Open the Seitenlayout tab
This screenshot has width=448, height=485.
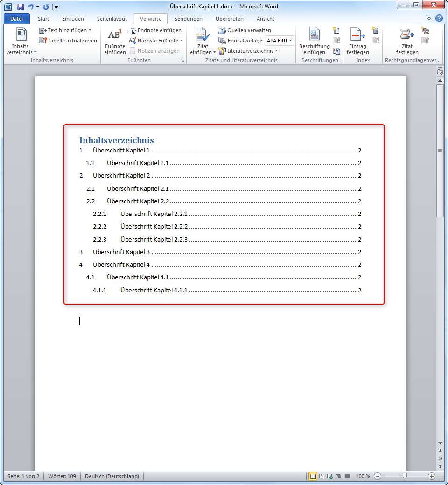111,19
